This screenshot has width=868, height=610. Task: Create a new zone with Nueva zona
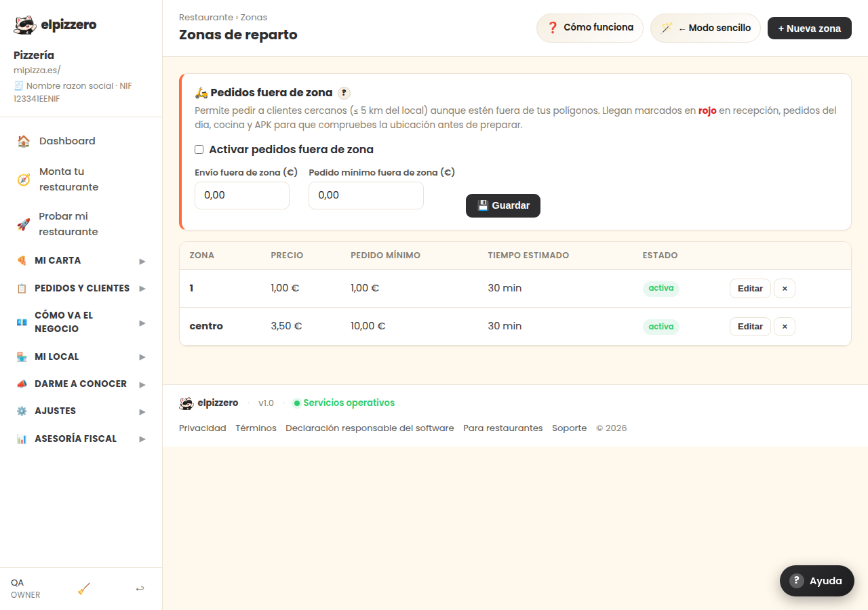click(810, 28)
